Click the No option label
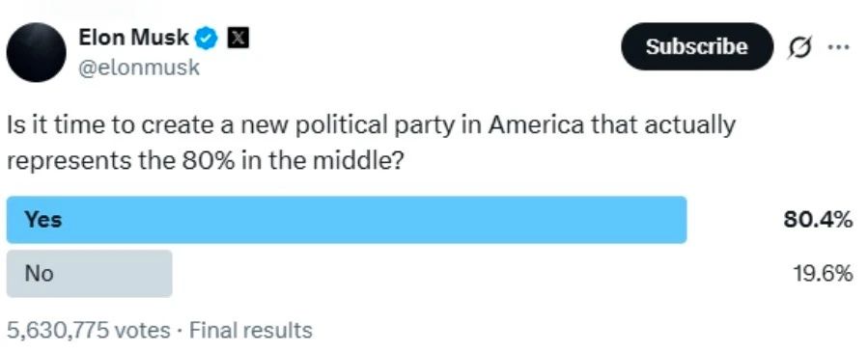868x352 pixels. [39, 274]
